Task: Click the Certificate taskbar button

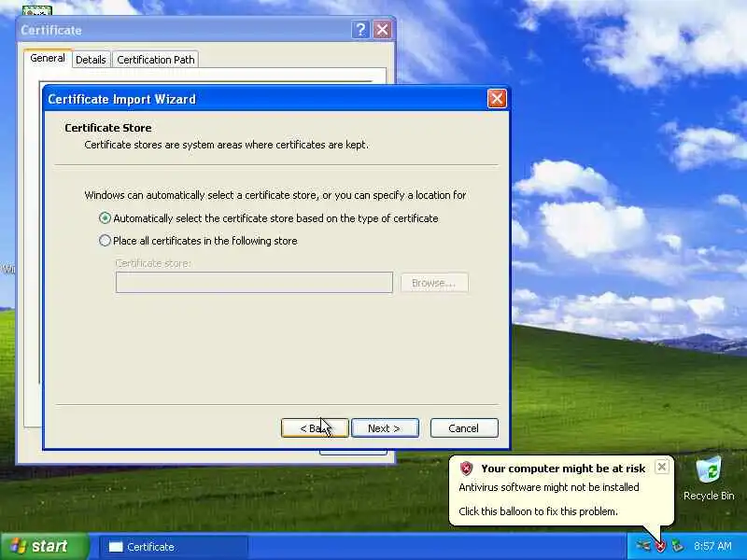Action: click(174, 547)
